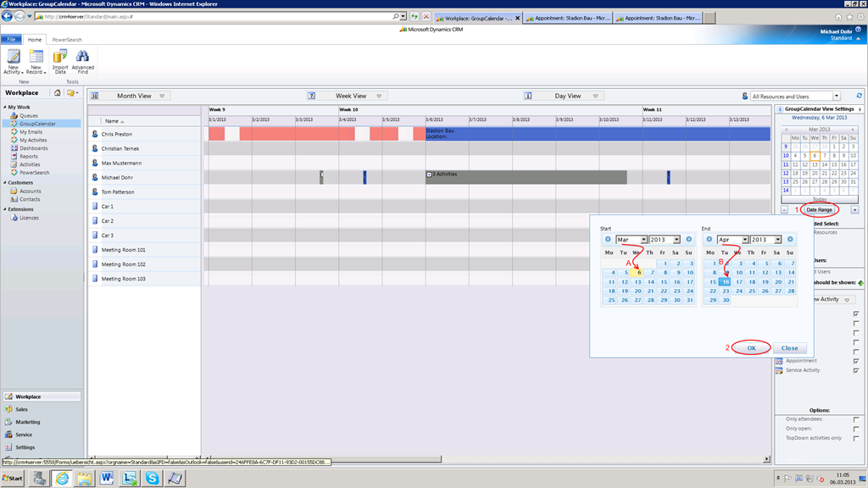Click the Date Range button
The height and width of the screenshot is (488, 868).
[818, 209]
